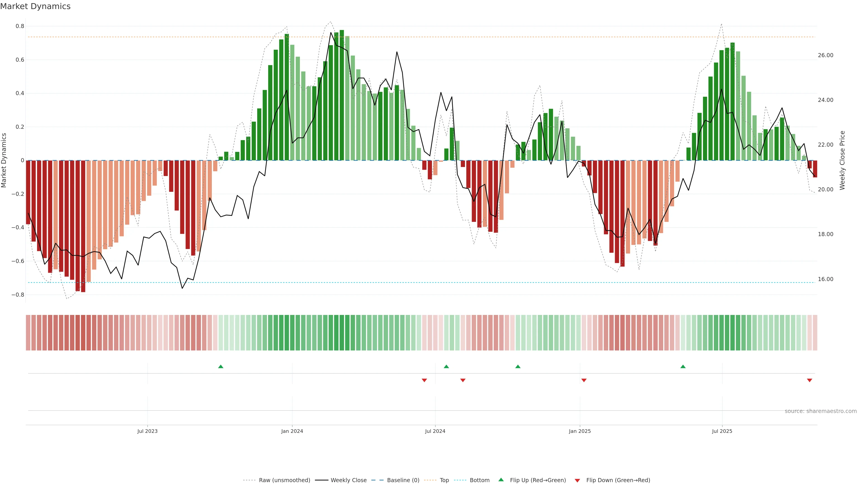The height and width of the screenshot is (488, 868).
Task: Click the Jan 2024 x-axis label
Action: [292, 431]
